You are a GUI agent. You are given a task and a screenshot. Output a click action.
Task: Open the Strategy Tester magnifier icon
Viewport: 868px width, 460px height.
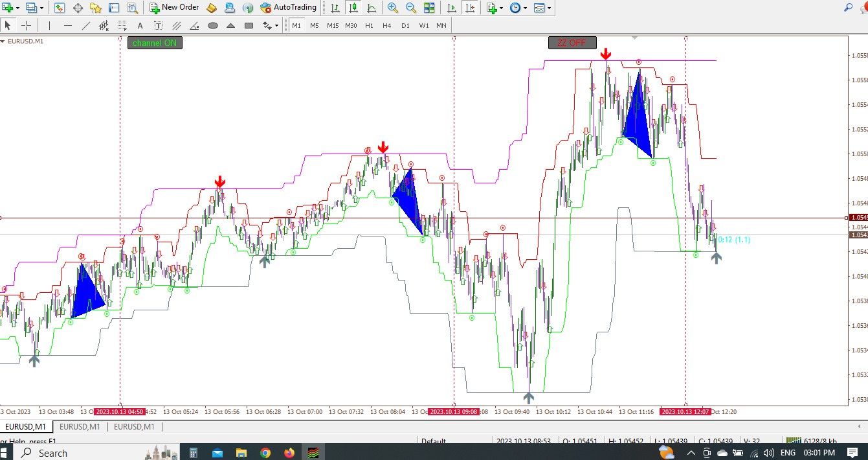[x=132, y=8]
